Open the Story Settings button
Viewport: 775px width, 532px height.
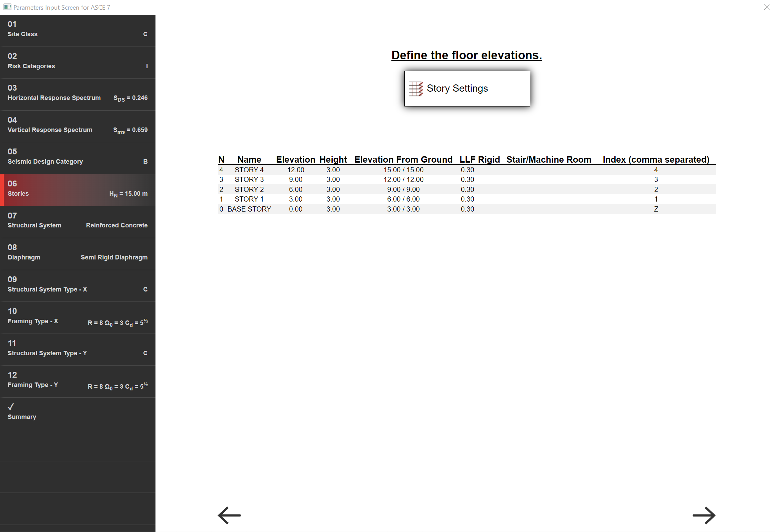[x=467, y=89]
